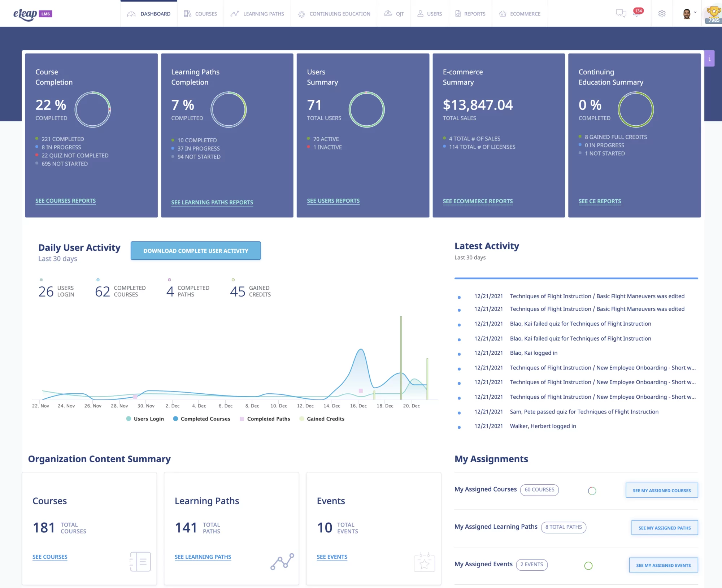Click the Learning Paths graph icon
Image resolution: width=722 pixels, height=588 pixels.
click(x=235, y=14)
